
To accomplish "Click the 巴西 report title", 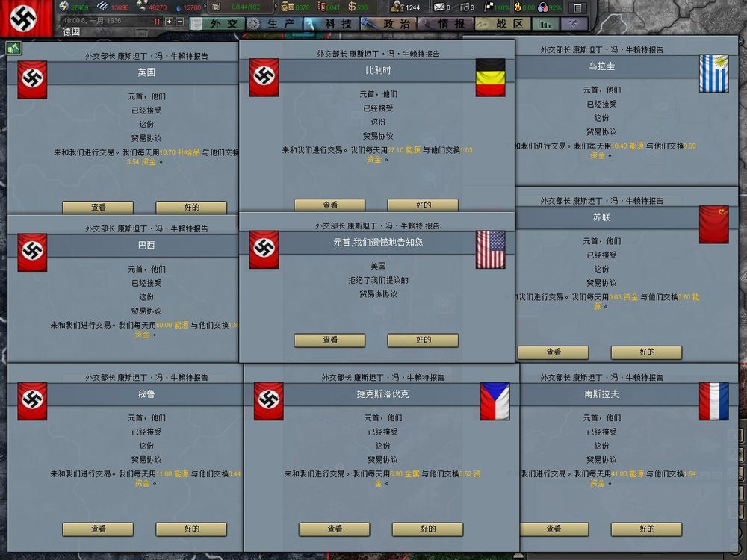I will pos(146,245).
